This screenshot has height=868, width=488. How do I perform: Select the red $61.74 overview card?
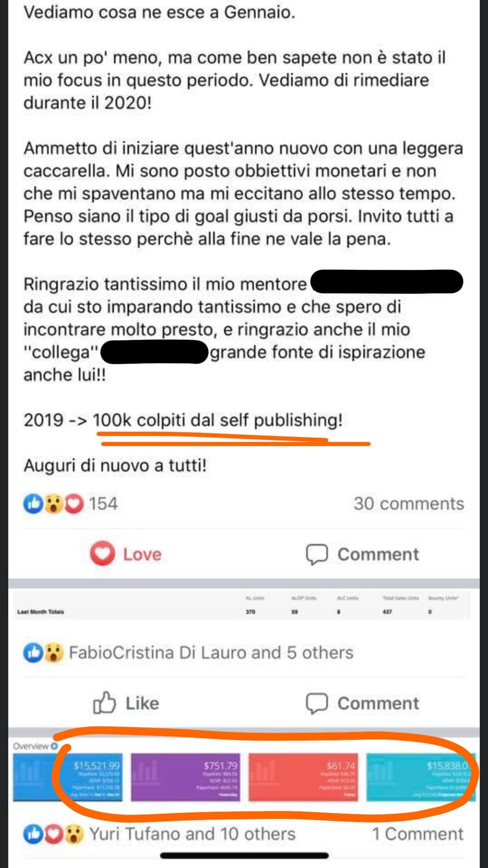click(x=303, y=777)
